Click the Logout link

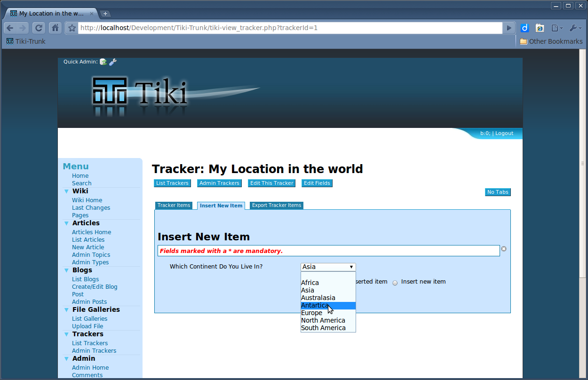pyautogui.click(x=504, y=134)
